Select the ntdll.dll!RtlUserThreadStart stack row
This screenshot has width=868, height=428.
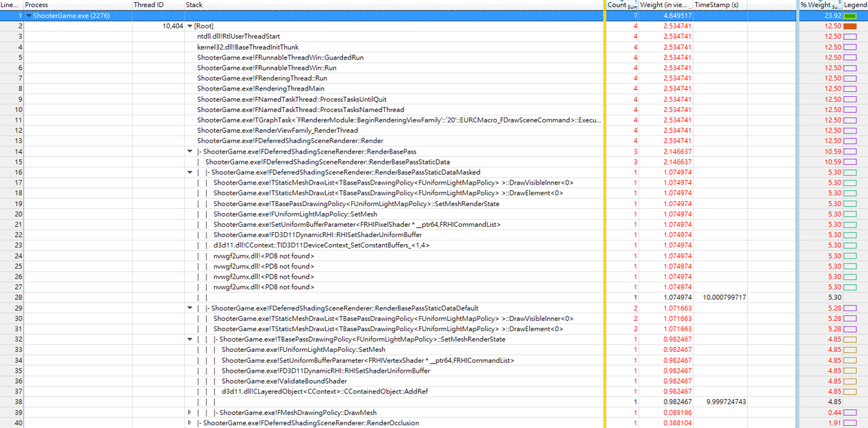(x=238, y=37)
